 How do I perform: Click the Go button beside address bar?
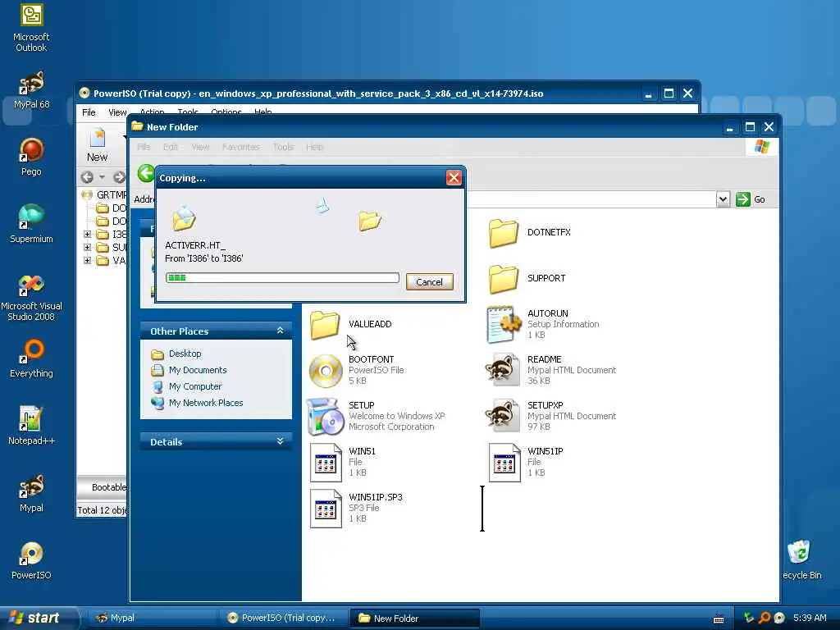pos(751,199)
